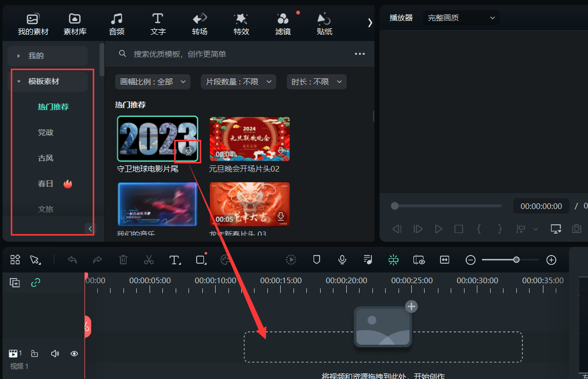The width and height of the screenshot is (588, 379).
Task: Add a marker with the shield marker icon
Action: pos(317,260)
